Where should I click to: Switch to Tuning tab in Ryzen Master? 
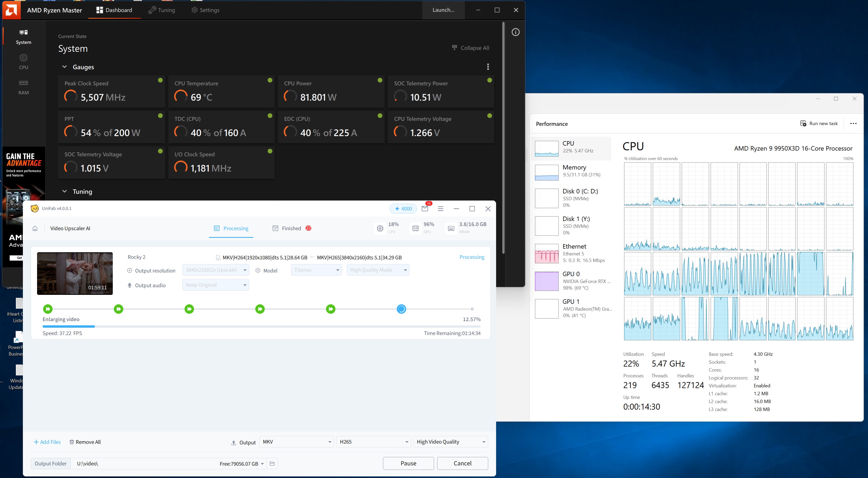coord(162,10)
